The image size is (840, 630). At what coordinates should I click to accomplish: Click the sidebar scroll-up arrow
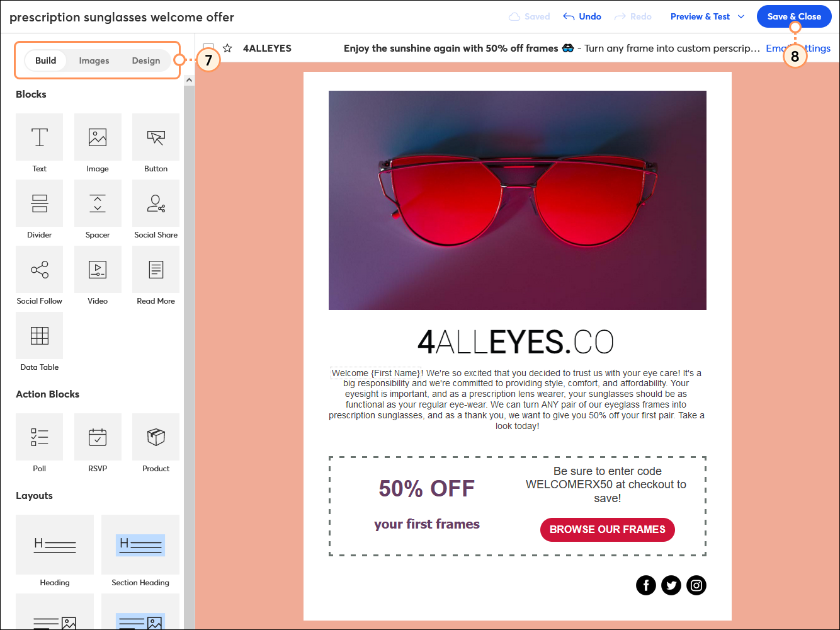click(189, 81)
